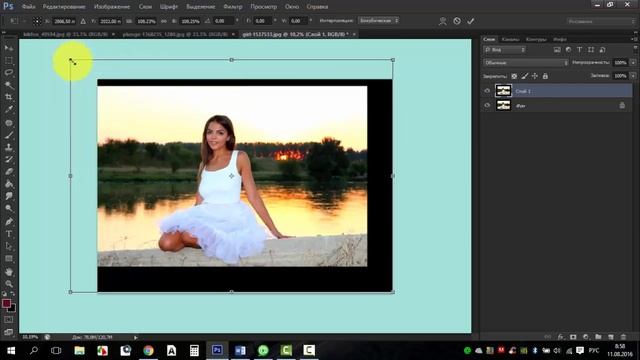Switch to the Контуры panel tab

point(536,39)
